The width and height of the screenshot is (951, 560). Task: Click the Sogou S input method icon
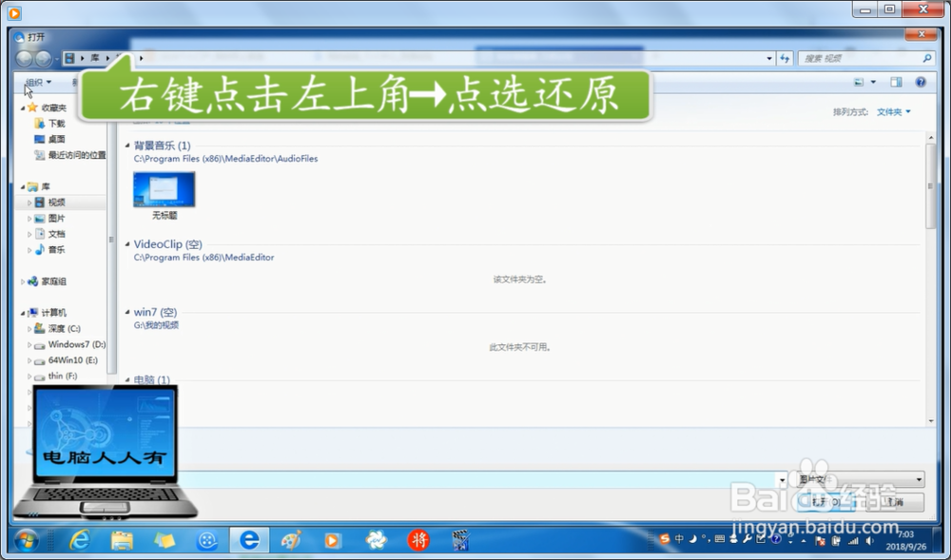click(x=665, y=539)
